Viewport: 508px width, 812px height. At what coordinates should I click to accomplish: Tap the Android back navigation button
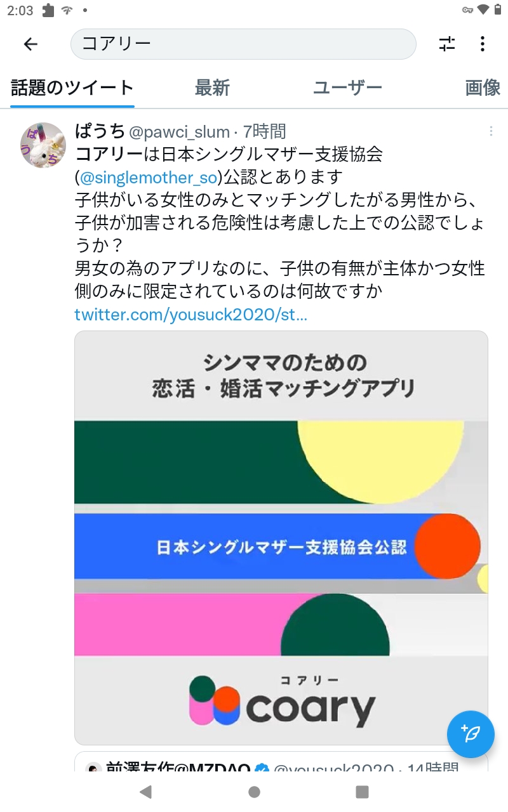tap(145, 791)
